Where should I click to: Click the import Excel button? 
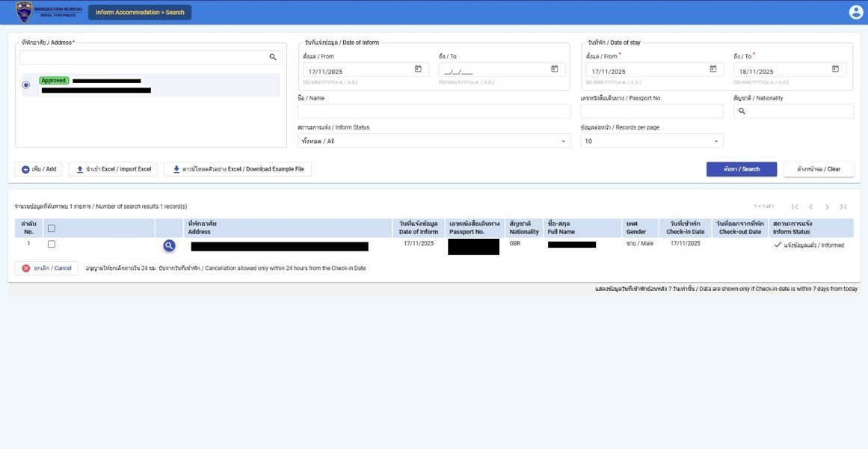(x=114, y=169)
